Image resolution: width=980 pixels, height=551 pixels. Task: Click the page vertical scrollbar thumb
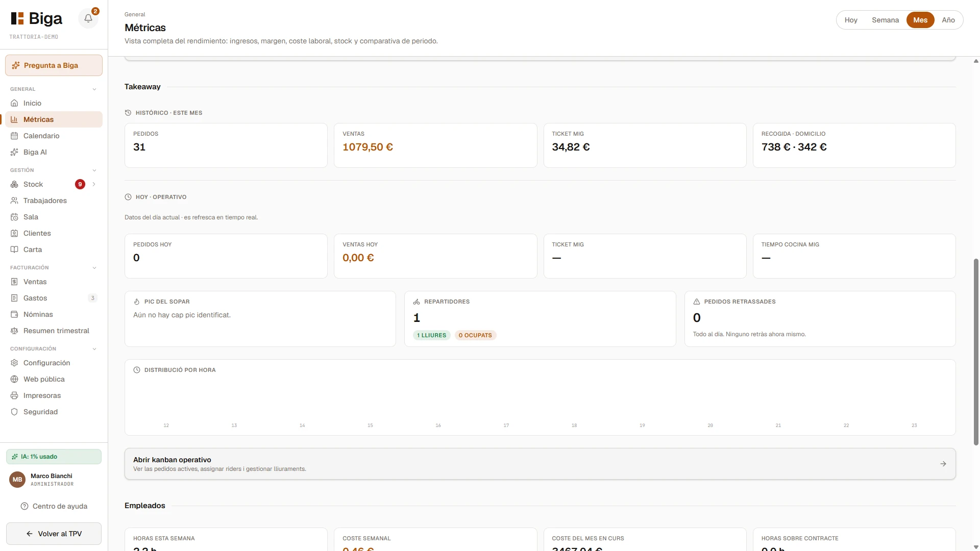[976, 352]
